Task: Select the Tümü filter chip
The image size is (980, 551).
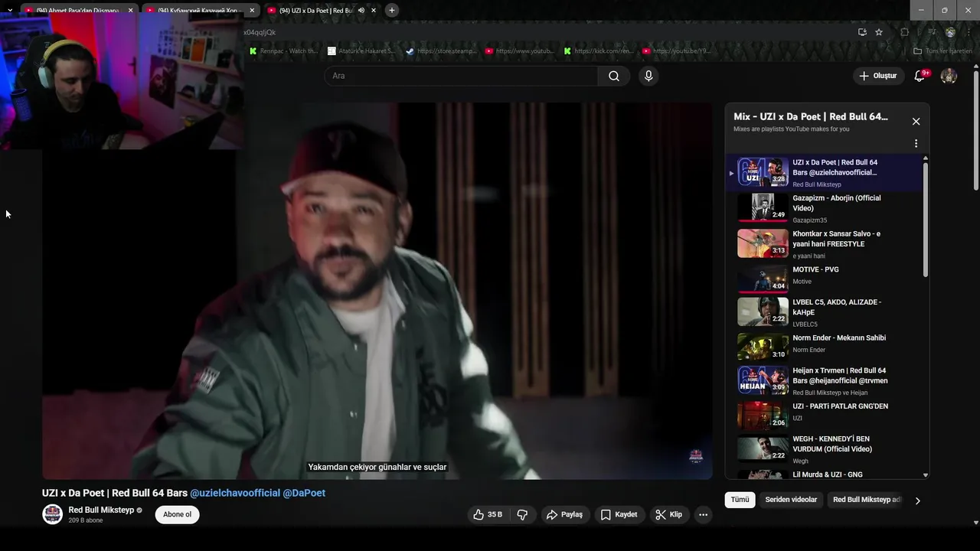Action: pyautogui.click(x=740, y=500)
